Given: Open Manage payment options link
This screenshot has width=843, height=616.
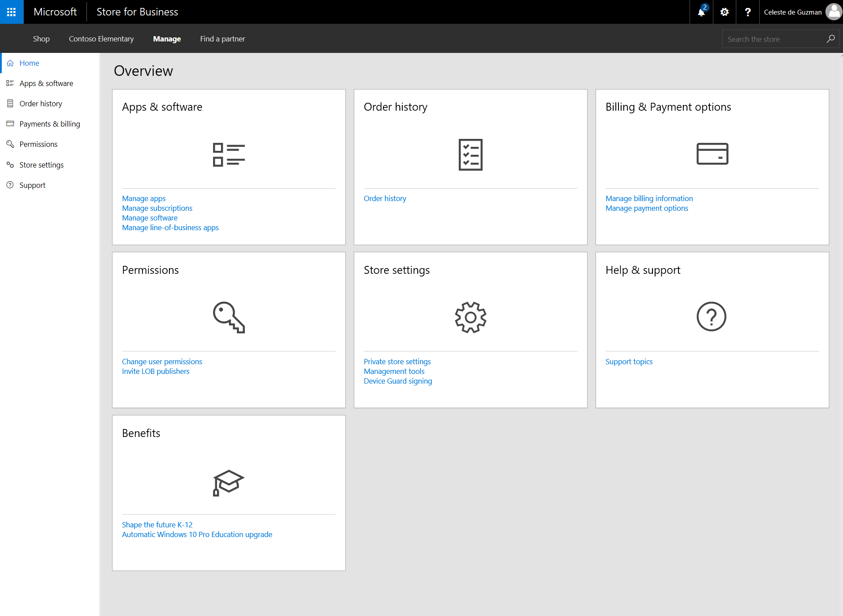Looking at the screenshot, I should (647, 208).
